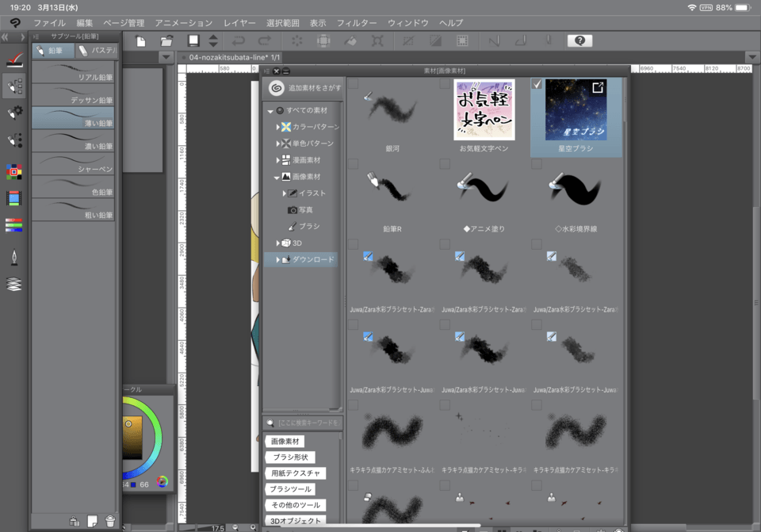Screen dimensions: 761x532
Task: Check the キラキラ点描カケアミセット-ふんわり checkbox
Action: coord(354,405)
